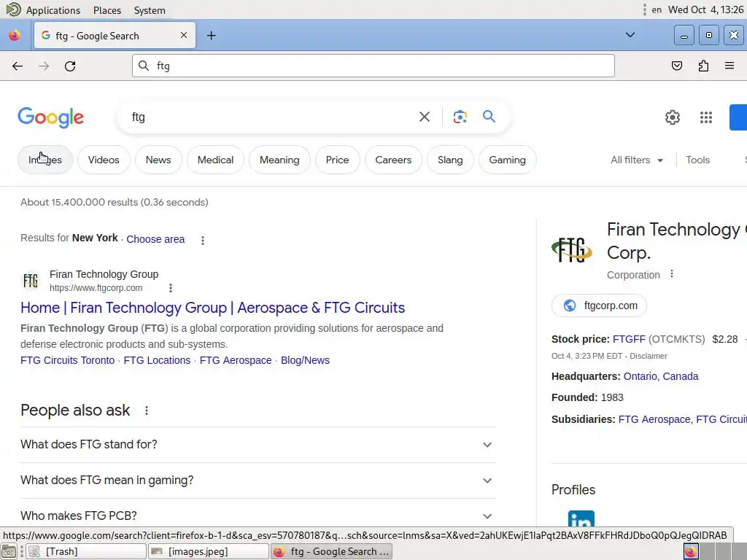Click the Ontario, Canada headquarters link
This screenshot has height=560, width=747.
[x=661, y=376]
